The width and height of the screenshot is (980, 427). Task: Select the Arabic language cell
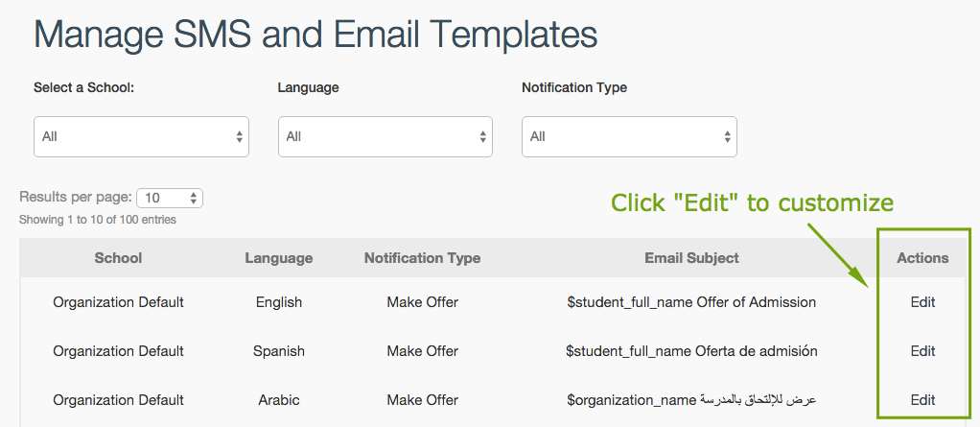[279, 399]
